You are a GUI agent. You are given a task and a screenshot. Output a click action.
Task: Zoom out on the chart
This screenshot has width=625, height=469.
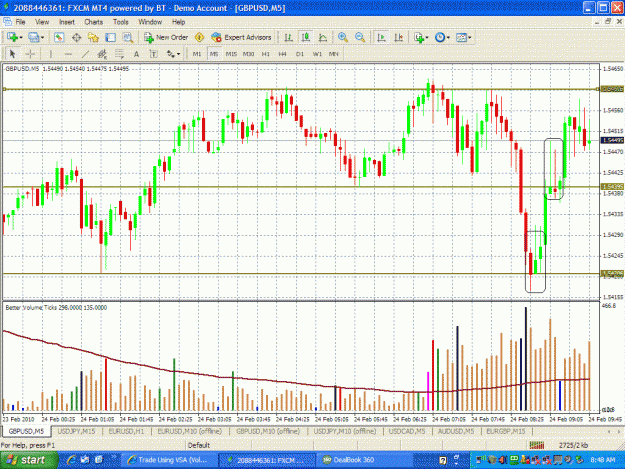coord(360,37)
